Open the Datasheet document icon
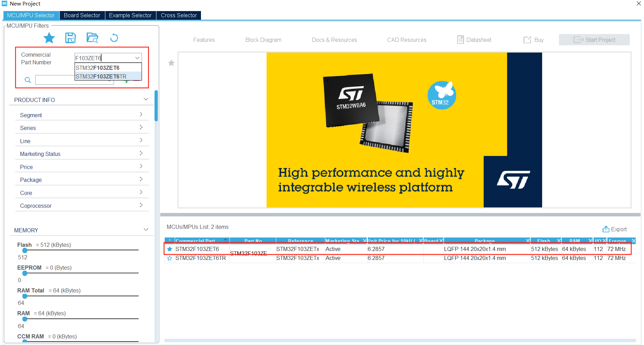Image resolution: width=644 pixels, height=345 pixels. [460, 40]
